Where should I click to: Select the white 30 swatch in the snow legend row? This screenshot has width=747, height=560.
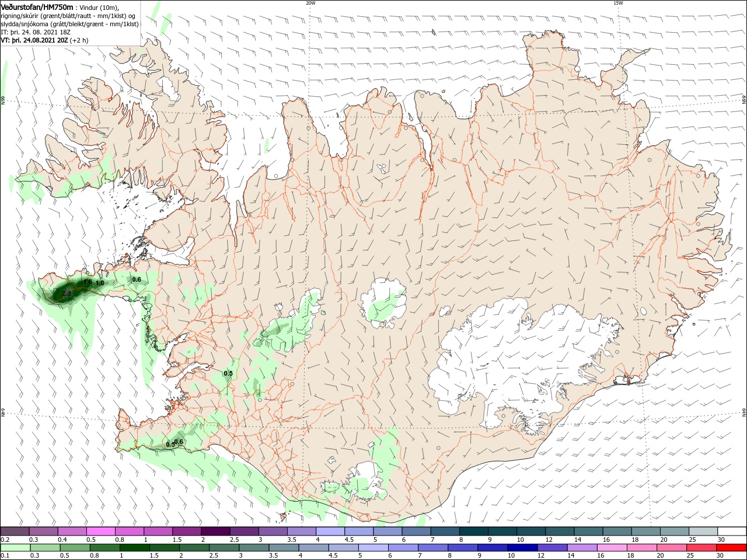coord(732,531)
